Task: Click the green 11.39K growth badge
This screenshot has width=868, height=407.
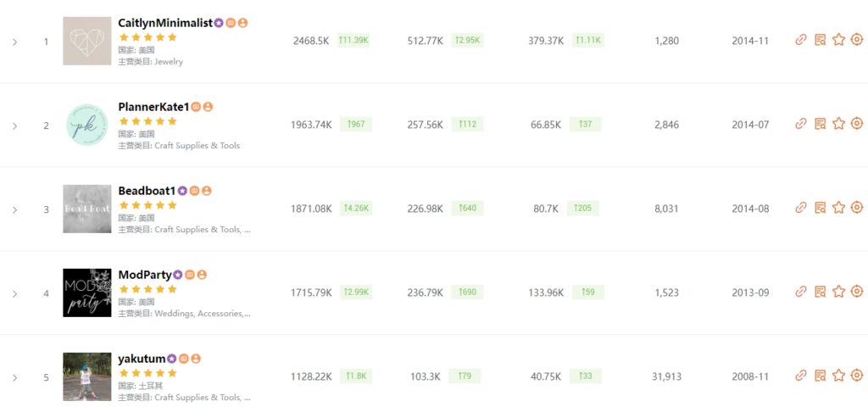Action: (x=353, y=41)
